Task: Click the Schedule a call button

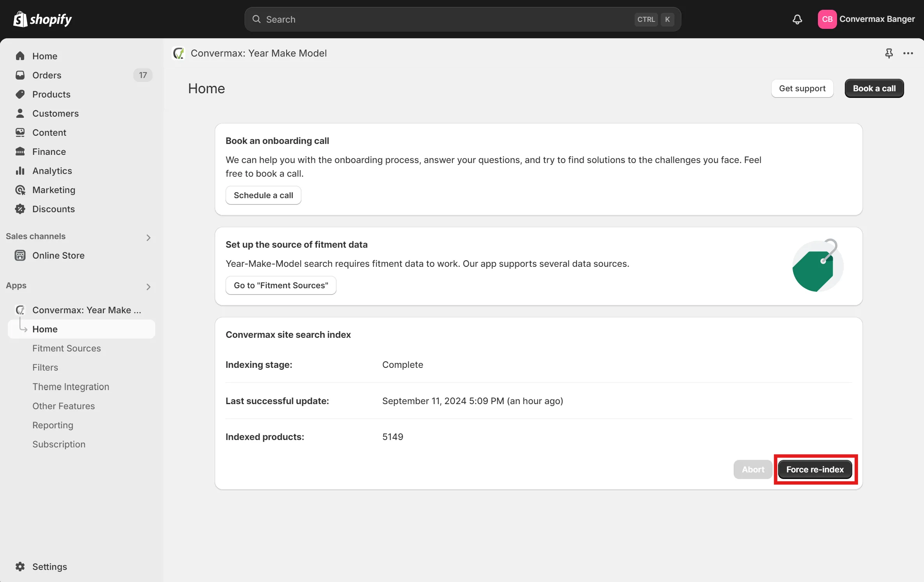Action: pyautogui.click(x=263, y=195)
